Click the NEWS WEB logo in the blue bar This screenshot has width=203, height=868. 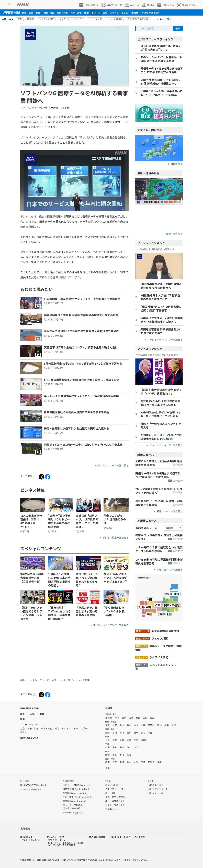pyautogui.click(x=12, y=12)
